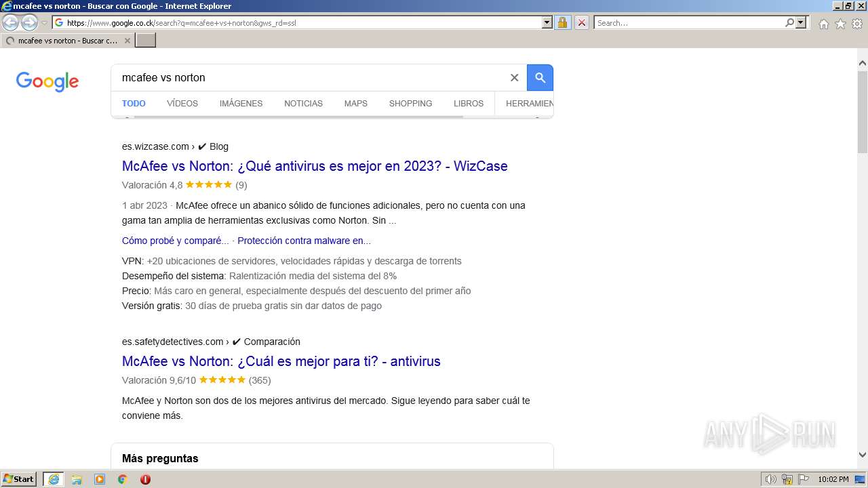This screenshot has width=868, height=488.
Task: Expand the address bar autocomplete dropdown
Action: coord(547,22)
